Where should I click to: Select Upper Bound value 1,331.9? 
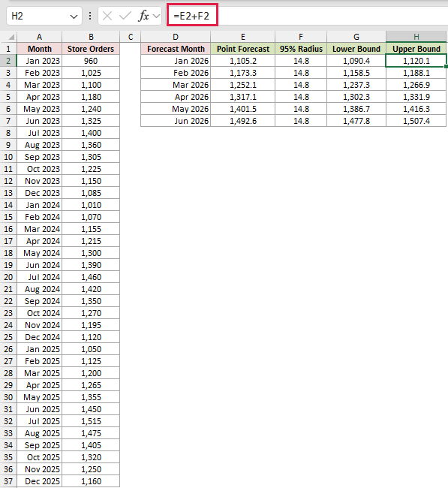pyautogui.click(x=416, y=97)
